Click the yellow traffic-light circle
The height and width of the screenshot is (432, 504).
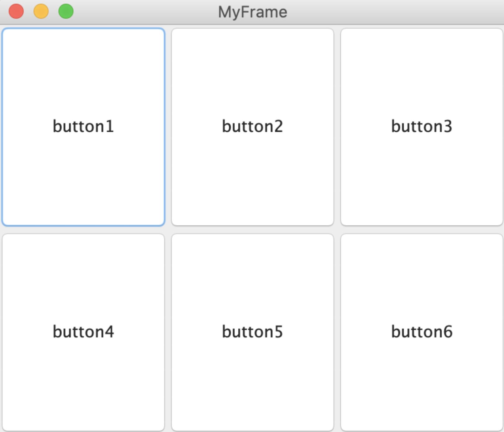click(41, 12)
